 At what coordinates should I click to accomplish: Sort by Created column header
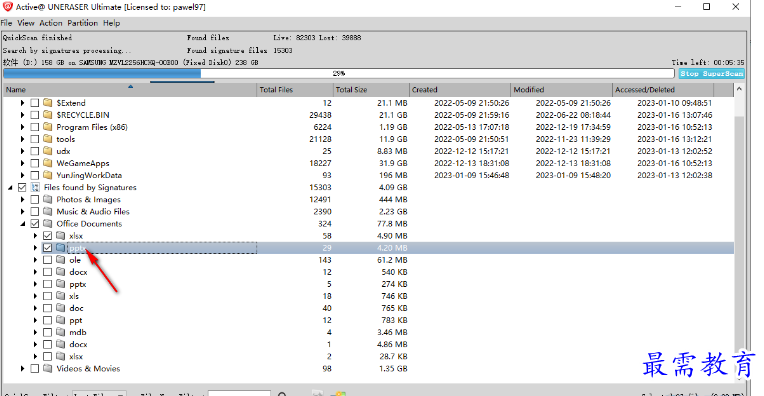coord(459,90)
